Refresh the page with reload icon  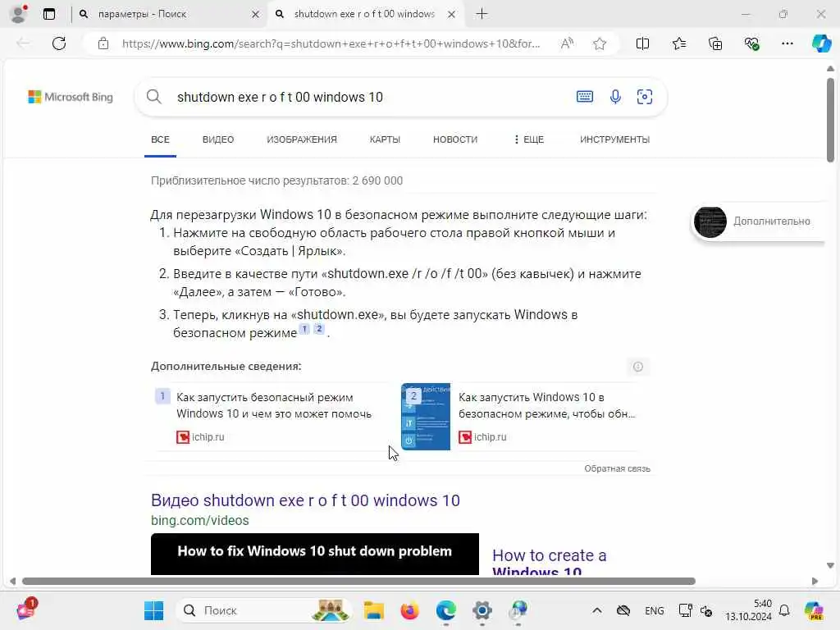pos(59,43)
